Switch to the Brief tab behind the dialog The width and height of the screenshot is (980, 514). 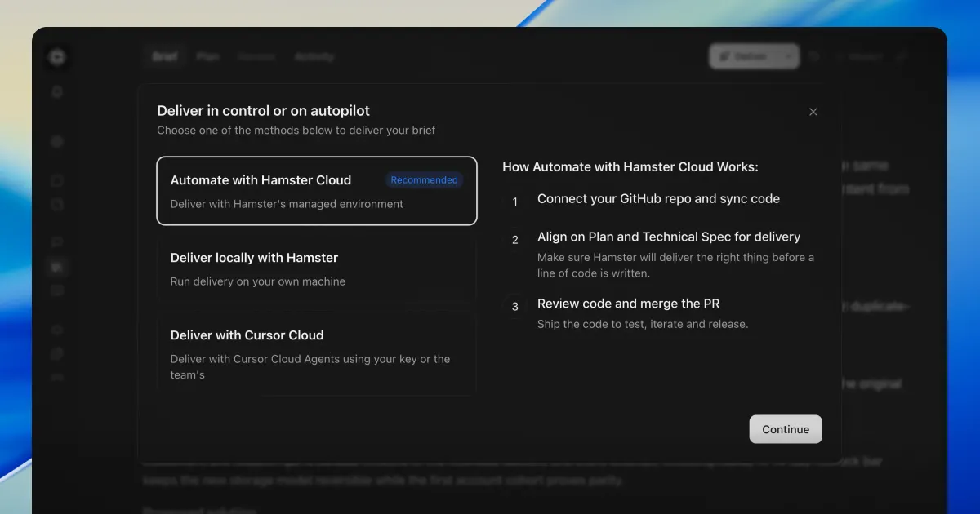165,56
